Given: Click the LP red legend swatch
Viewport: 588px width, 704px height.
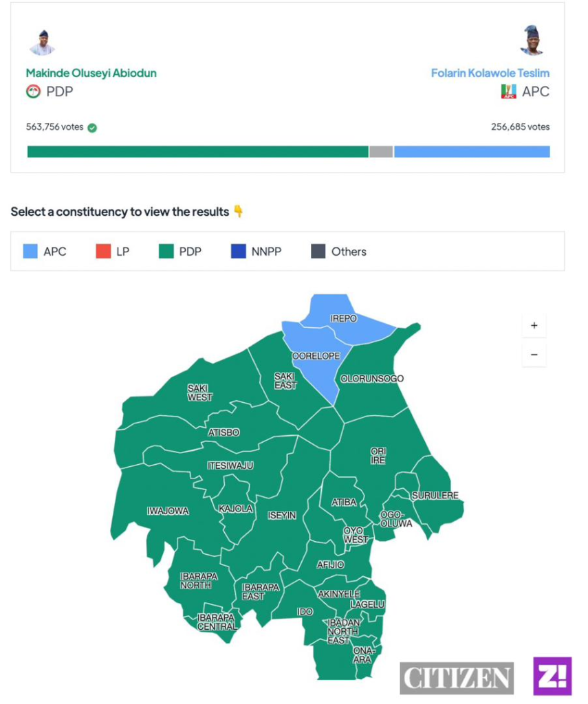Looking at the screenshot, I should point(102,252).
